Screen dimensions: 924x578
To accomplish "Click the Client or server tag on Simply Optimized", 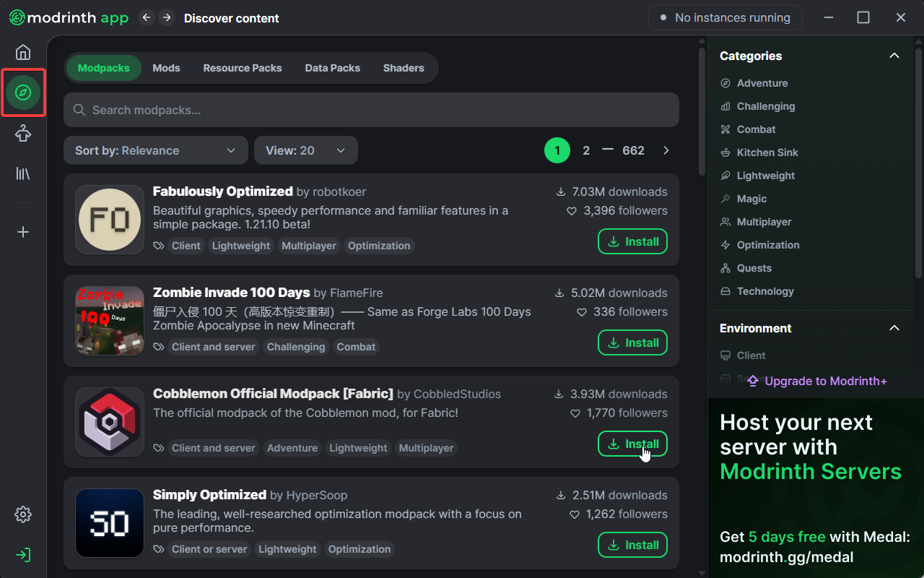I will pyautogui.click(x=209, y=549).
